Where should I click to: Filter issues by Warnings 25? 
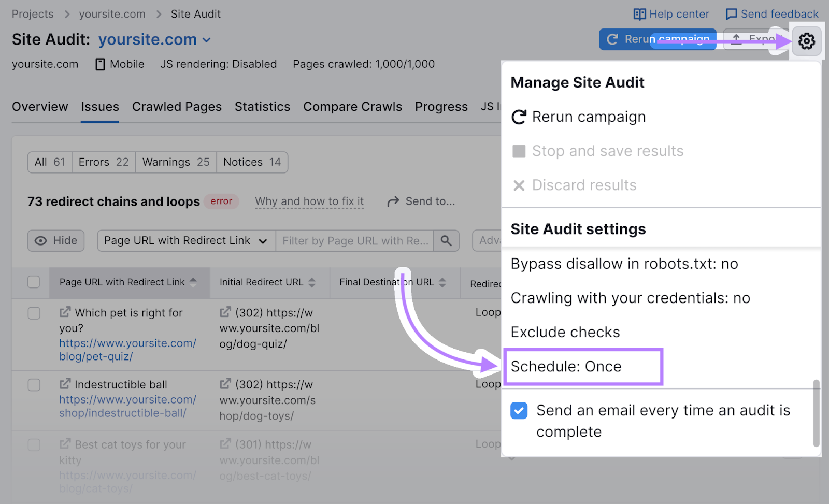pos(176,163)
